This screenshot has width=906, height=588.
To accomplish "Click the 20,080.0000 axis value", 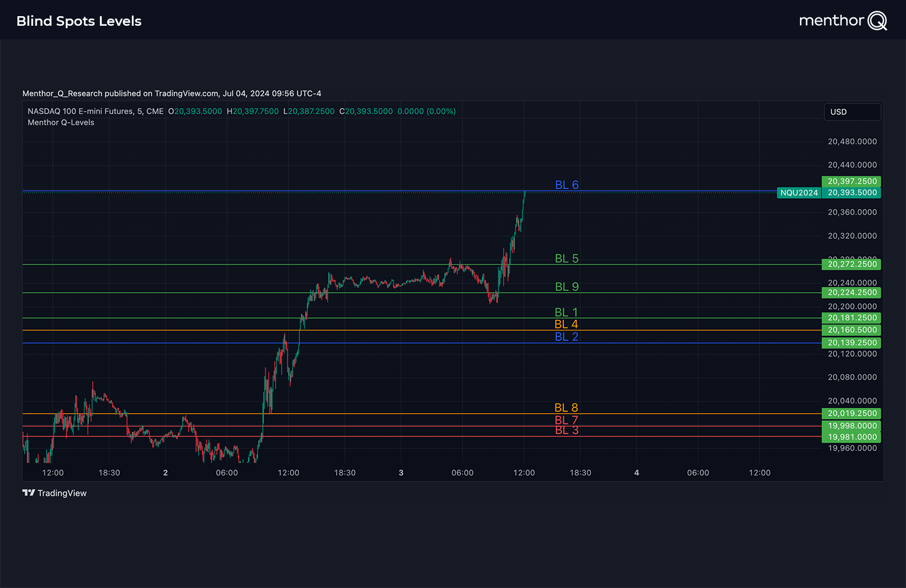I will click(x=852, y=377).
